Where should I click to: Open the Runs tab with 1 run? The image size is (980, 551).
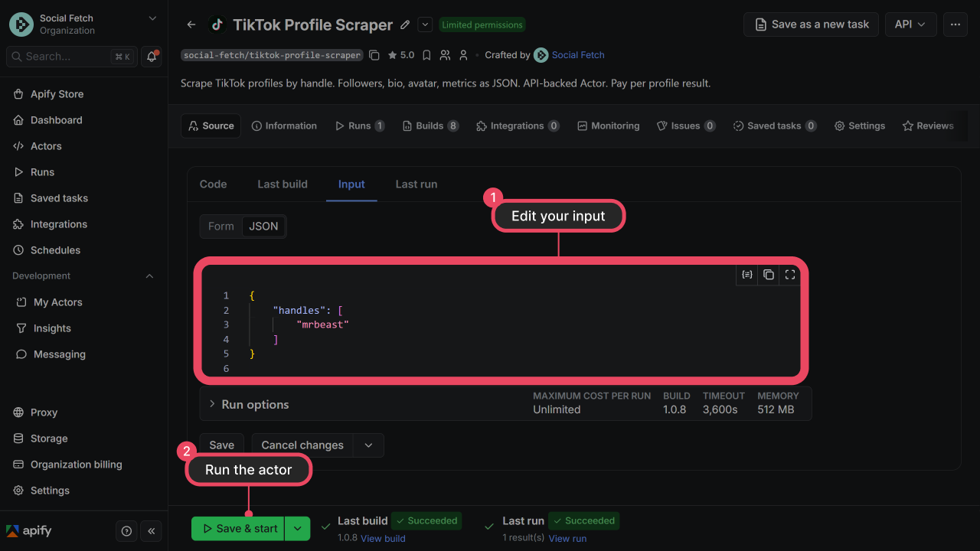[x=360, y=126]
